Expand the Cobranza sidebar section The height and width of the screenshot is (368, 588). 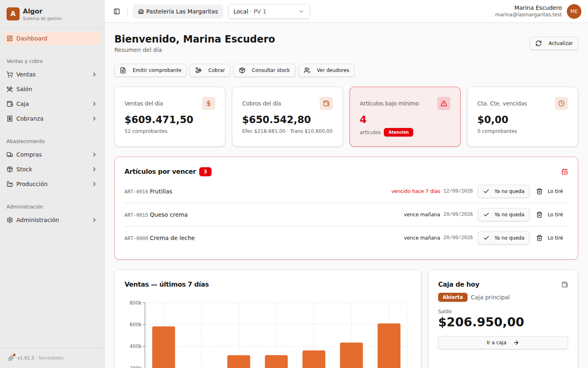pos(52,119)
